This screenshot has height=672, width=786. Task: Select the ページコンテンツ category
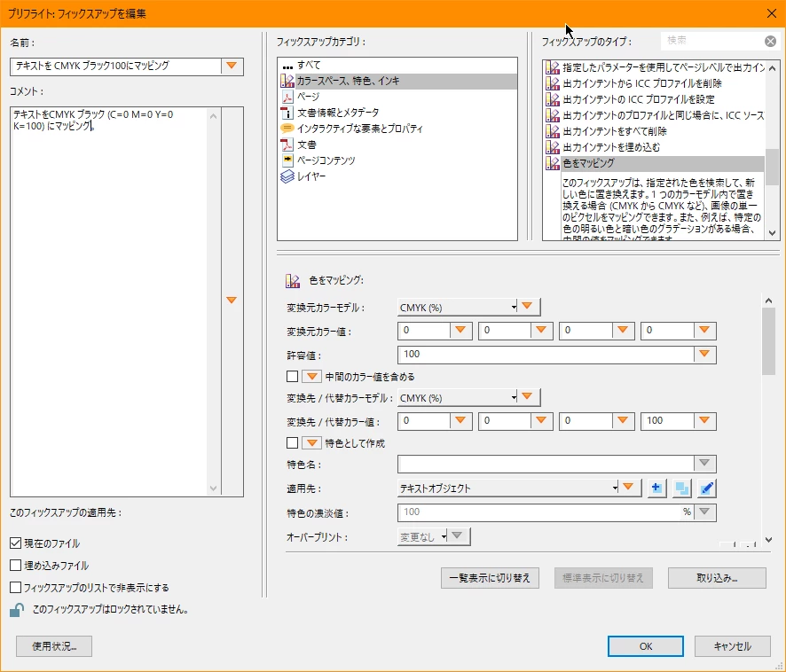(x=326, y=160)
